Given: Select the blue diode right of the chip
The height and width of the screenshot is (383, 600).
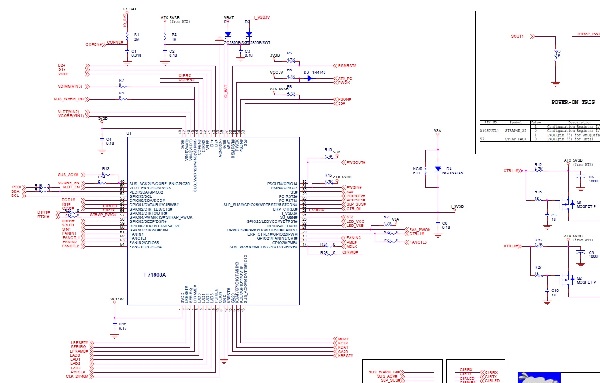Looking at the screenshot, I should 438,169.
